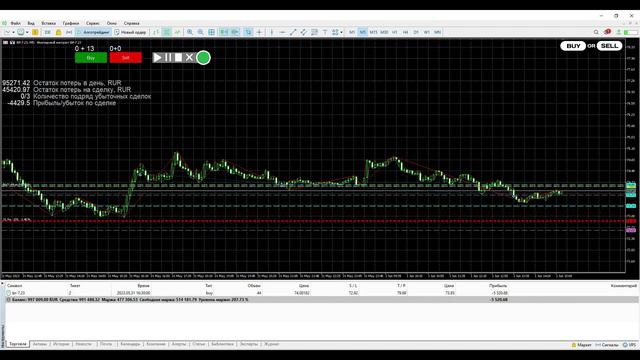Screen dimensions: 640x360
Task: Open the Вставка menu
Action: tap(49, 23)
